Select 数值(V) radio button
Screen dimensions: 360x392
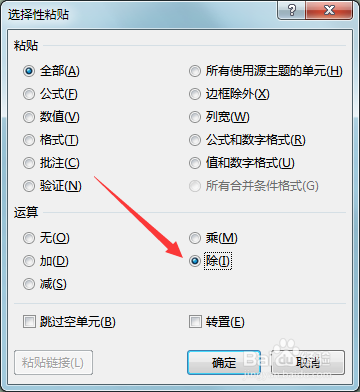click(51, 117)
